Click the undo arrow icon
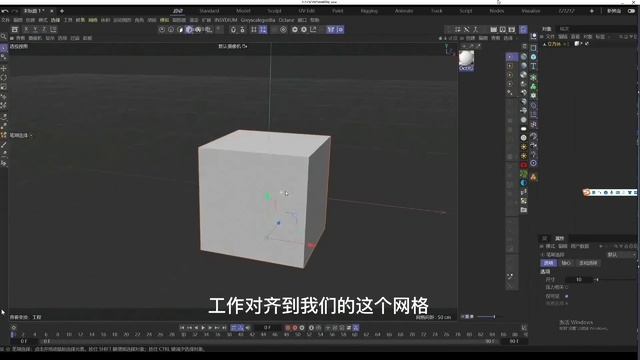This screenshot has width=640, height=360. pyautogui.click(x=5, y=11)
